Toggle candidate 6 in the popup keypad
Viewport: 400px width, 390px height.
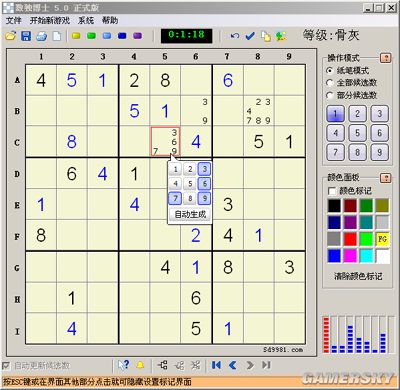(x=204, y=183)
